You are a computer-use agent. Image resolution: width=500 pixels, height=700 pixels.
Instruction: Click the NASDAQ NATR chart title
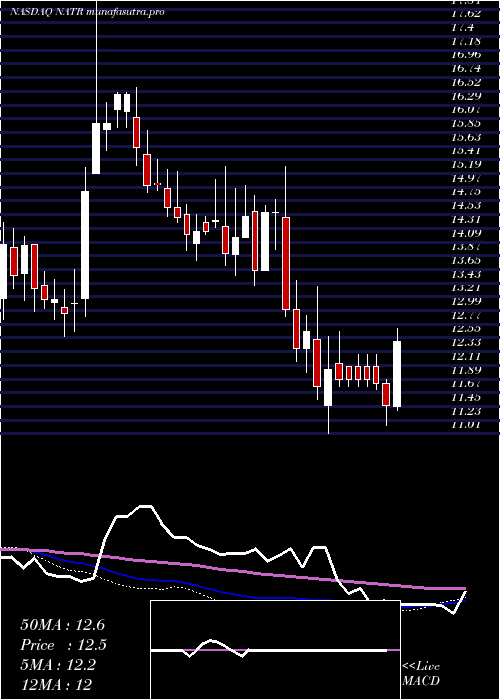[87, 12]
